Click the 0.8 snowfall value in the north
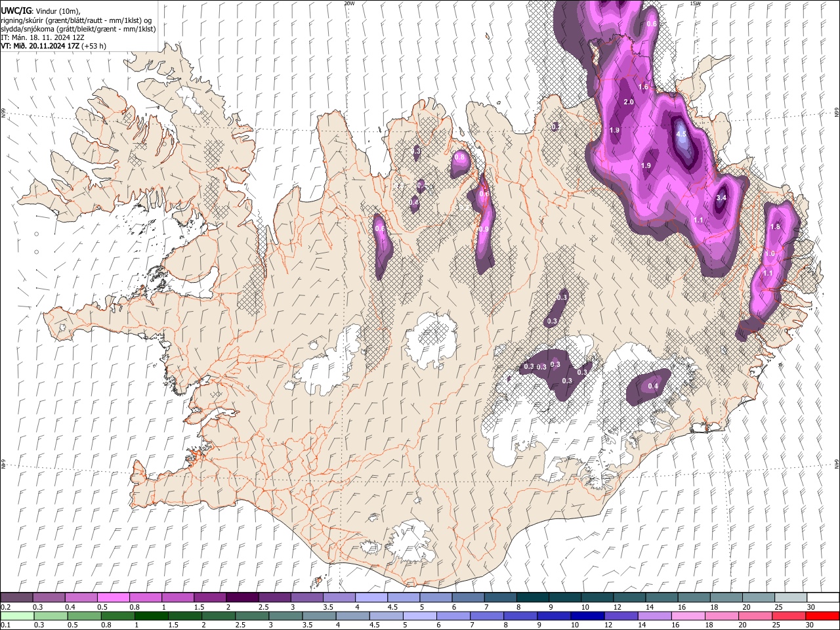 coord(459,157)
